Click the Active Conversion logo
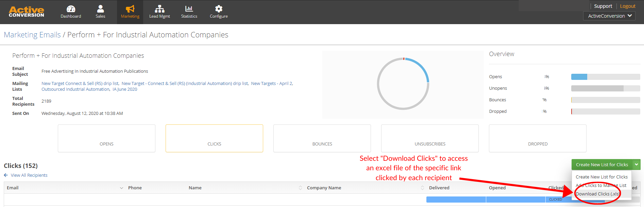This screenshot has height=207, width=644. (x=27, y=12)
